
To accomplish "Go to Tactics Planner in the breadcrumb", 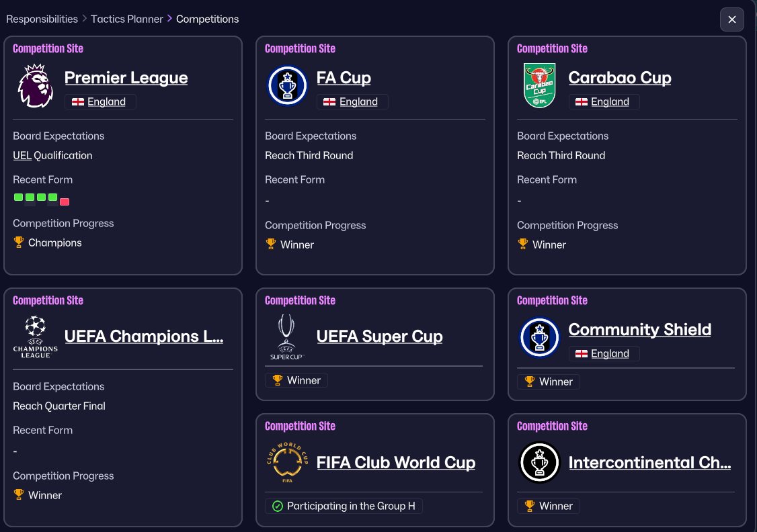I will pyautogui.click(x=127, y=19).
